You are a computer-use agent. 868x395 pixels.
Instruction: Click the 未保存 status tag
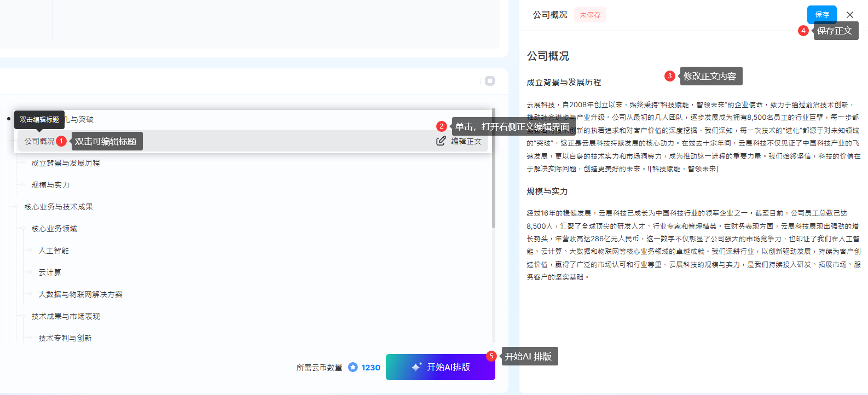[x=590, y=15]
